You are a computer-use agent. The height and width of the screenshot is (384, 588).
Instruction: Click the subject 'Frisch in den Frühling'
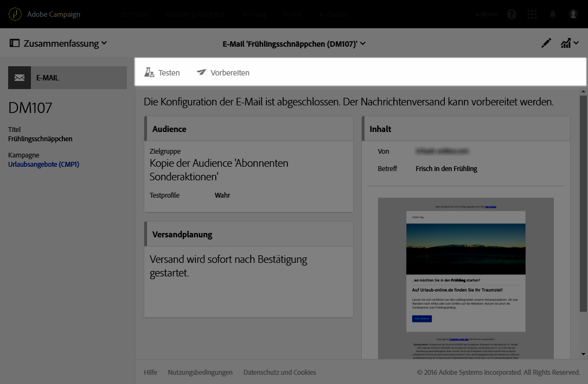tap(446, 169)
